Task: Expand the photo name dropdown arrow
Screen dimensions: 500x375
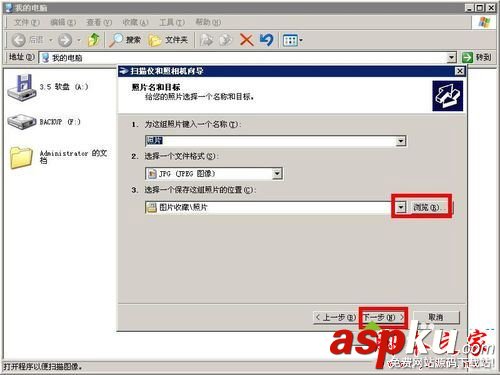Action: pos(401,141)
